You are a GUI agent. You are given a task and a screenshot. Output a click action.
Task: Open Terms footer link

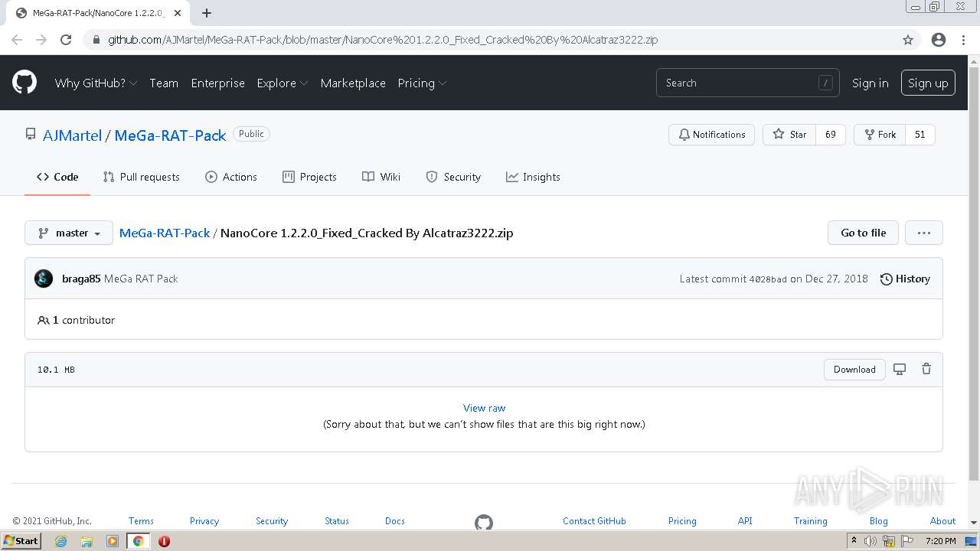click(141, 521)
